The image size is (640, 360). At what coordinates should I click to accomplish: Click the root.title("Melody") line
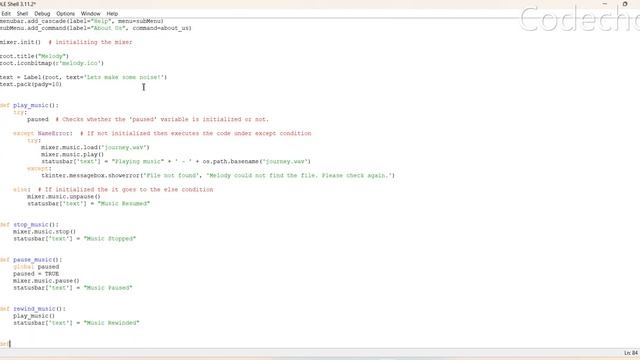(34, 56)
